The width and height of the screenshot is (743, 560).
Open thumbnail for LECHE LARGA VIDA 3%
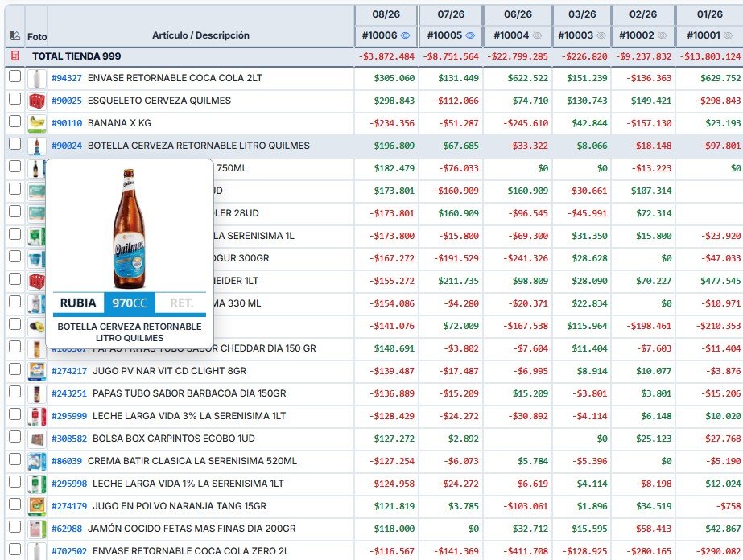click(x=36, y=417)
